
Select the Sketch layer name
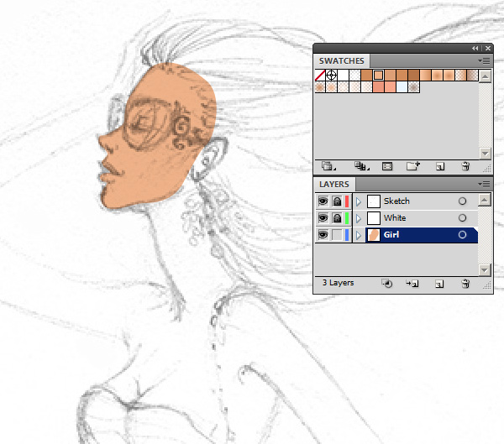pyautogui.click(x=396, y=201)
